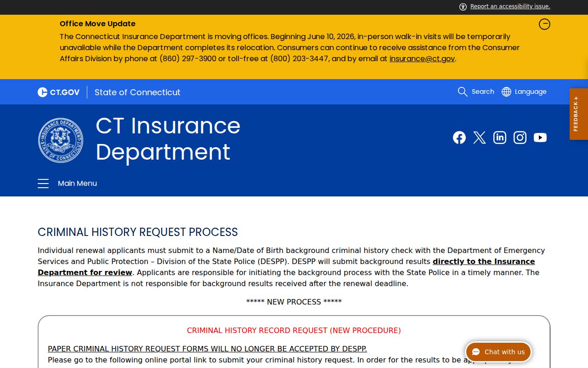Image resolution: width=588 pixels, height=368 pixels.
Task: Open the Language selector
Action: pos(531,92)
